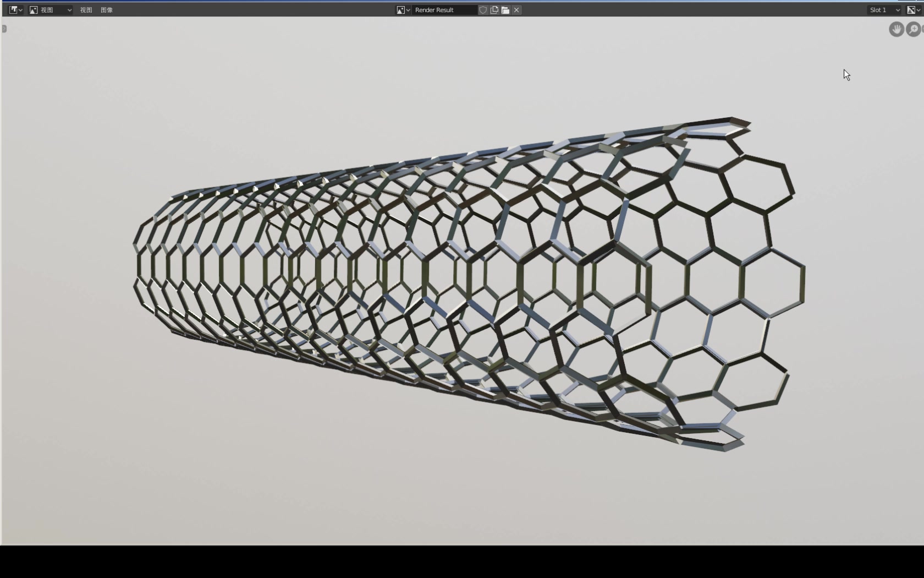This screenshot has width=924, height=578.
Task: Click the rendered nanotube image
Action: click(469, 283)
